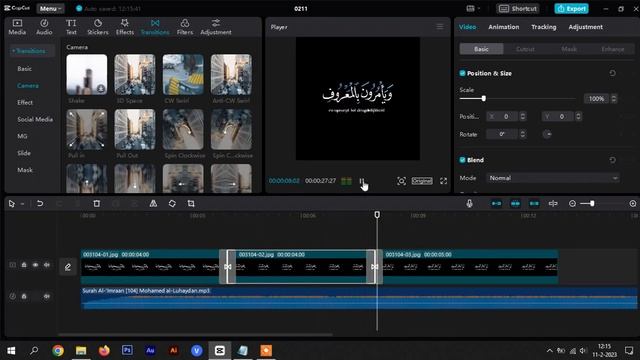Expand the selection tool mode arrow
The width and height of the screenshot is (640, 360).
coord(22,204)
